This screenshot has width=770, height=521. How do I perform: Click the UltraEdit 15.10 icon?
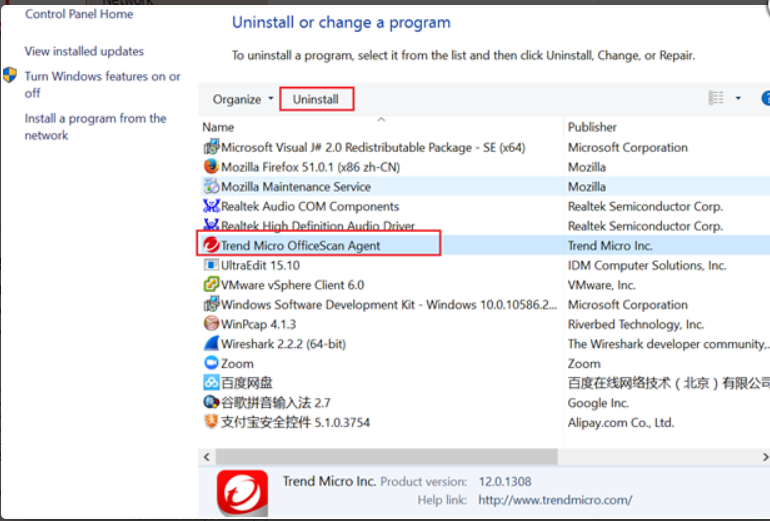click(x=211, y=265)
